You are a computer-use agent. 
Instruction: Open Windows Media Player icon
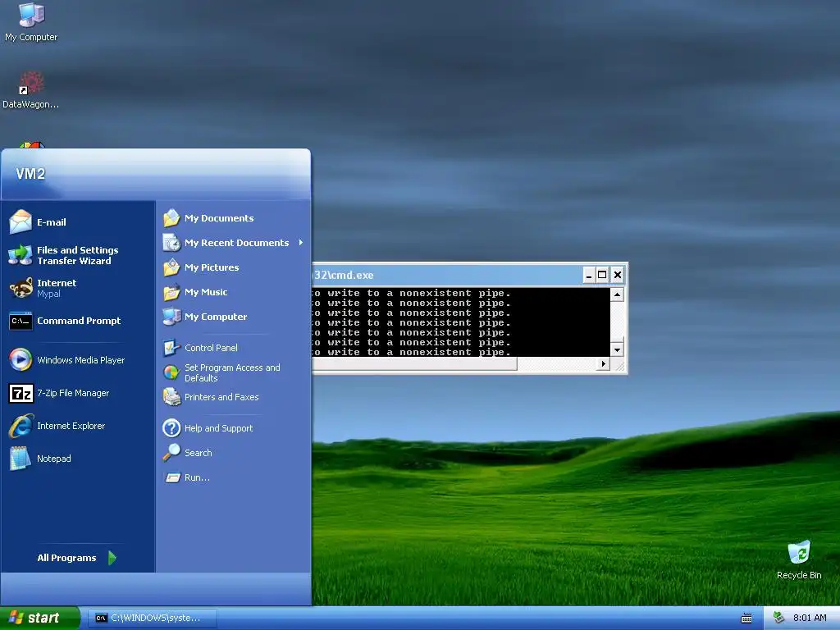21,360
